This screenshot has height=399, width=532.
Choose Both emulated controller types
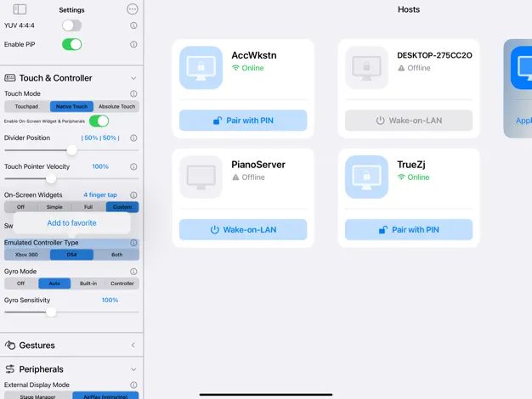pos(116,255)
